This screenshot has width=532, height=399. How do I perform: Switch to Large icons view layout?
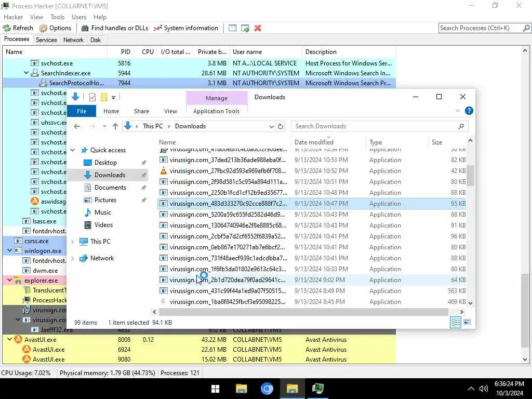point(467,322)
